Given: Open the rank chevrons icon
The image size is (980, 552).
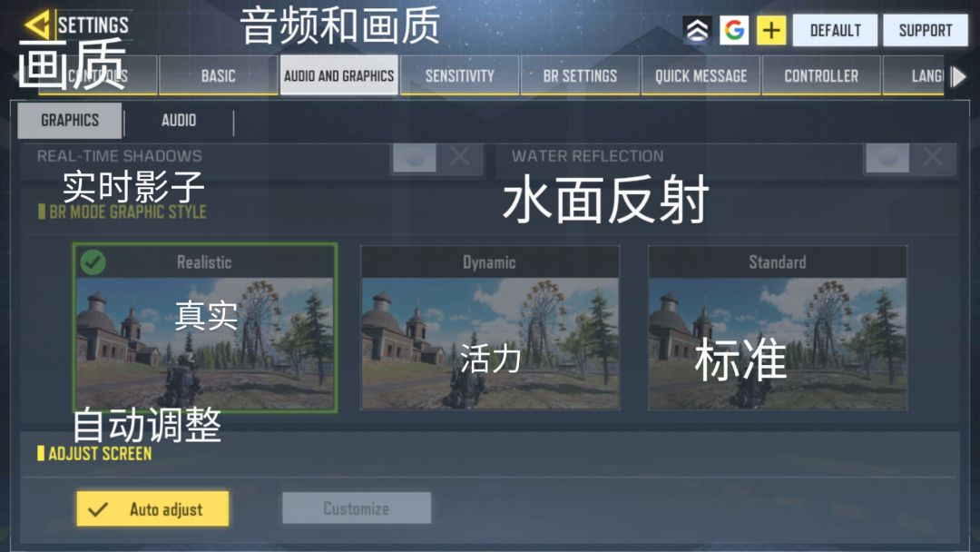Looking at the screenshot, I should pos(698,30).
